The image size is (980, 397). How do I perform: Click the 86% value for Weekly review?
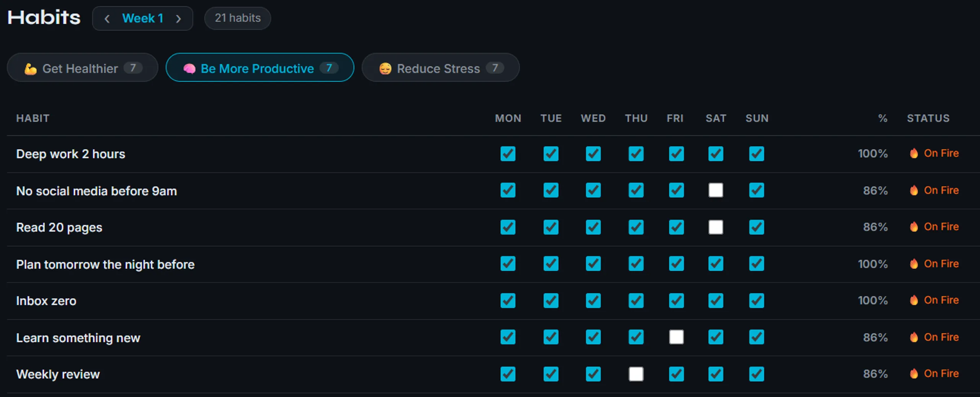pos(875,374)
